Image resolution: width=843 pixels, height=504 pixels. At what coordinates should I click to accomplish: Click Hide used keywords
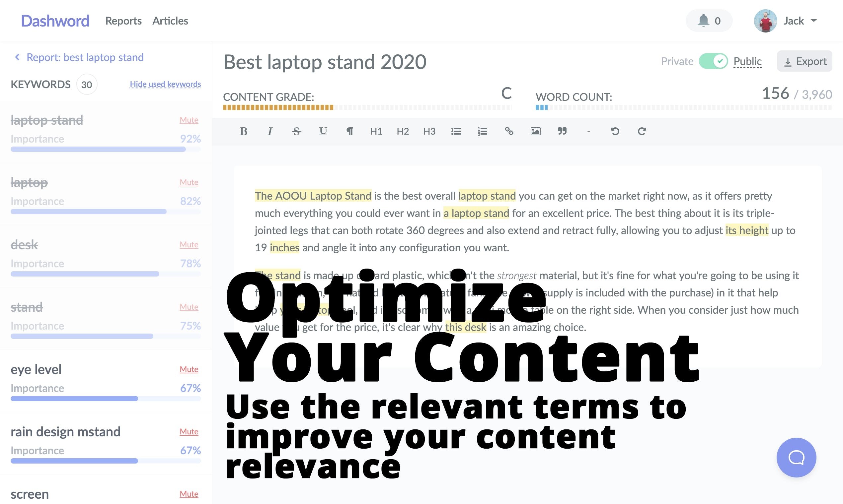[x=165, y=84]
